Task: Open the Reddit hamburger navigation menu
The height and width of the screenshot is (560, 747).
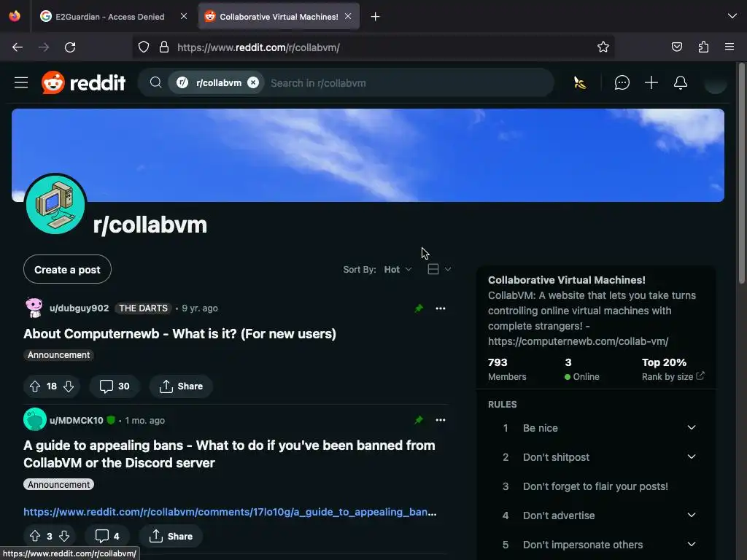Action: [21, 83]
